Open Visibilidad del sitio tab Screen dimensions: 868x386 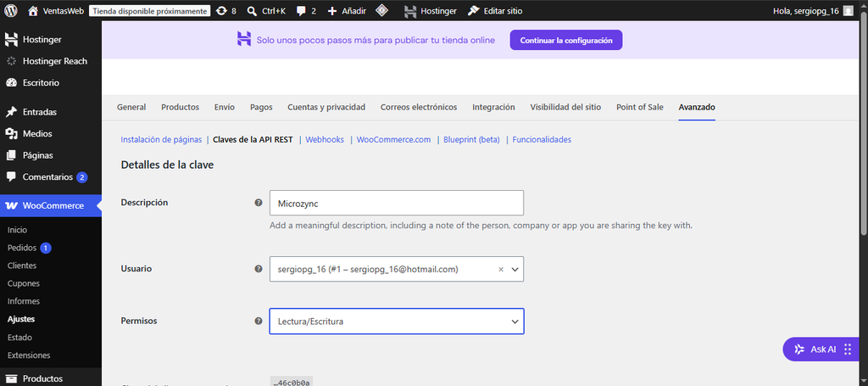point(565,107)
